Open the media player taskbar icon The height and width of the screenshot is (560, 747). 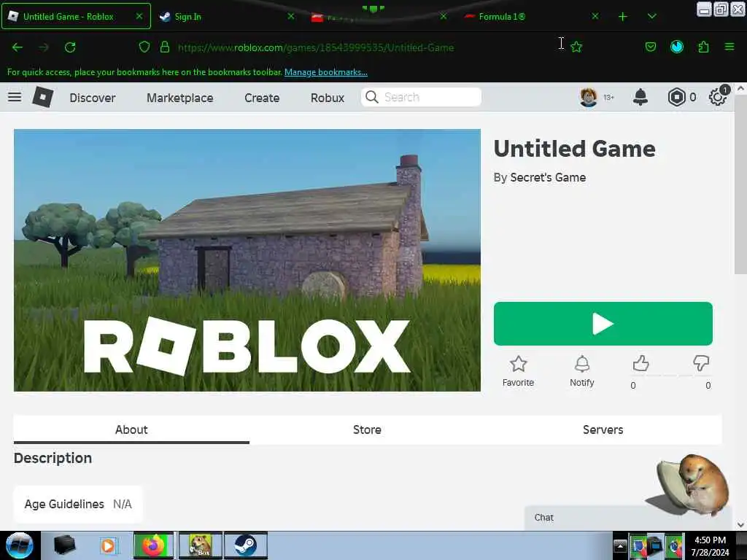(x=108, y=545)
